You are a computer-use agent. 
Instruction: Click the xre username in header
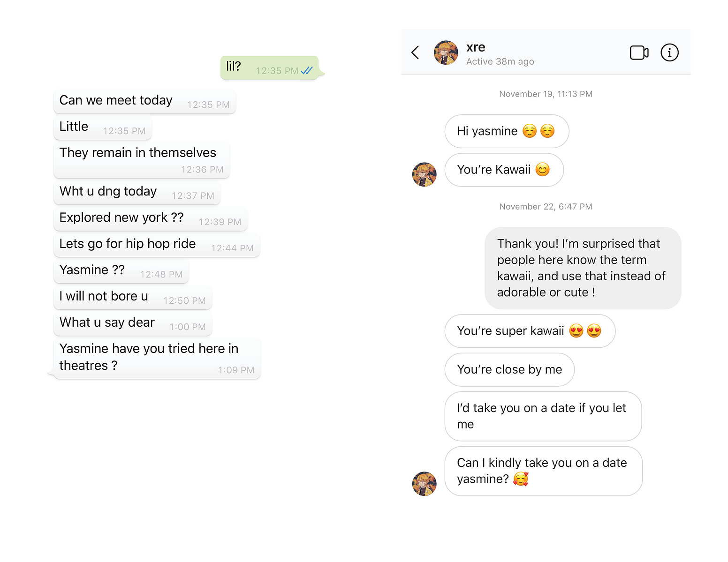click(476, 47)
